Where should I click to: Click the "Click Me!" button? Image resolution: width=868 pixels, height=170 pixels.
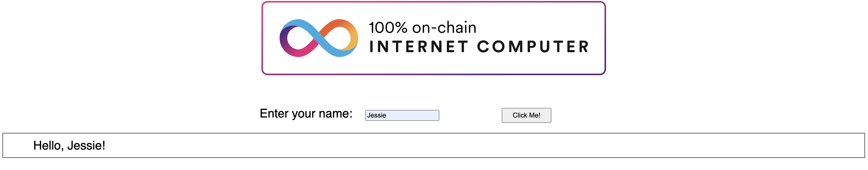[526, 115]
